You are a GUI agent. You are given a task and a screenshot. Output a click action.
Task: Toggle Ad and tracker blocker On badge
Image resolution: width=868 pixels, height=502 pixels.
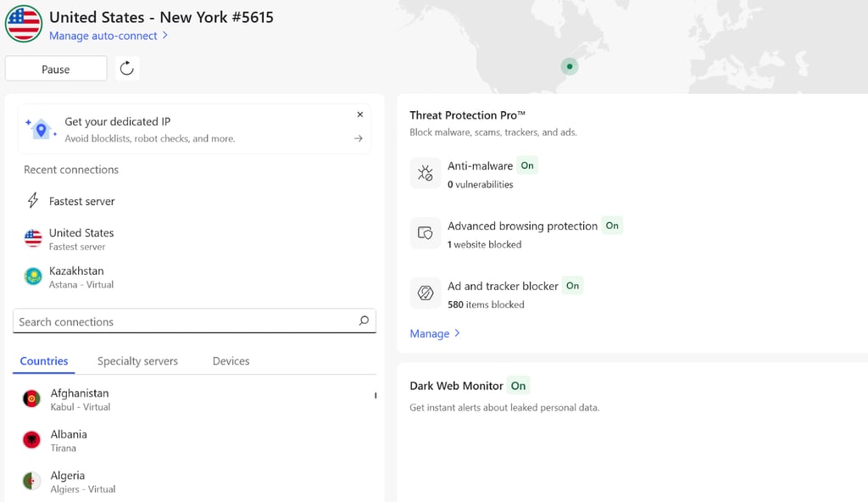572,286
